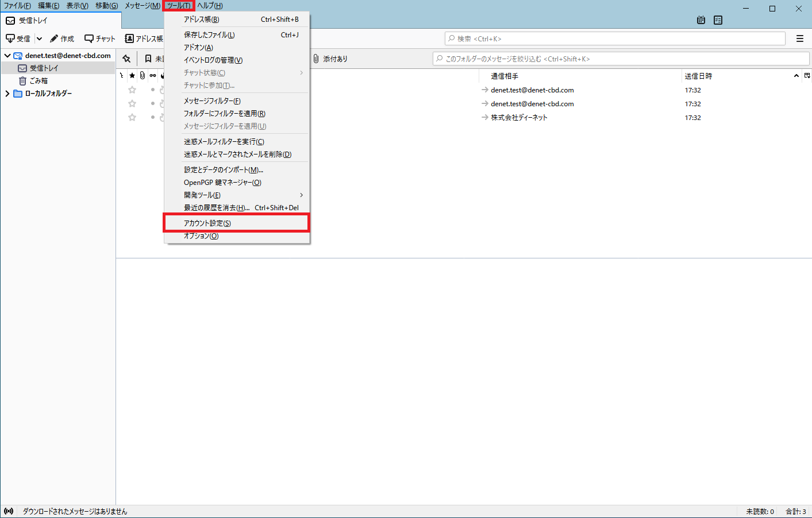Open the calendar icon in tab bar
The width and height of the screenshot is (812, 518).
(701, 20)
